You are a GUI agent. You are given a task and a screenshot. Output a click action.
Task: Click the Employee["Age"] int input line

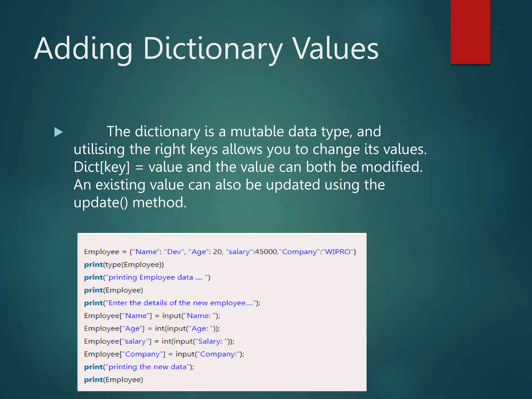coord(152,329)
